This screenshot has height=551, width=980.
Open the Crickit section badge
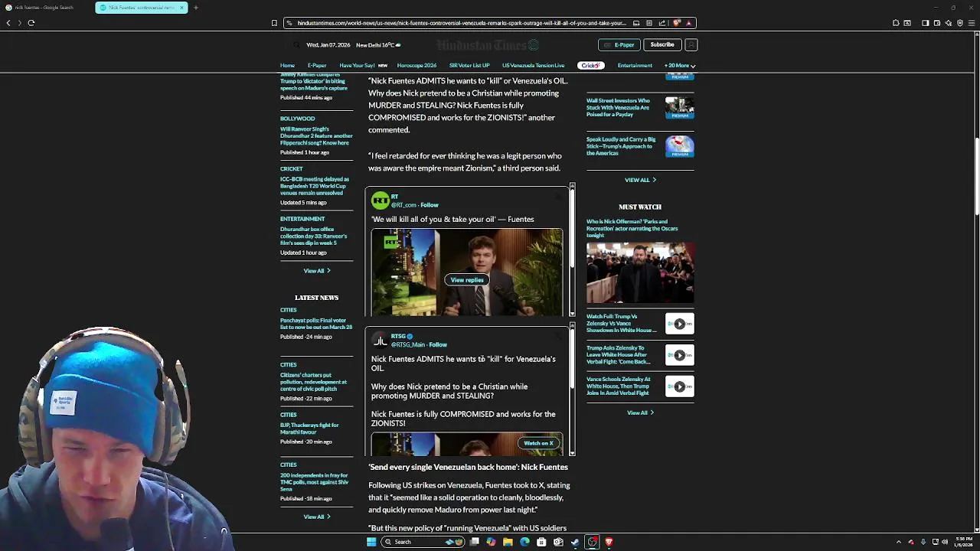click(591, 66)
